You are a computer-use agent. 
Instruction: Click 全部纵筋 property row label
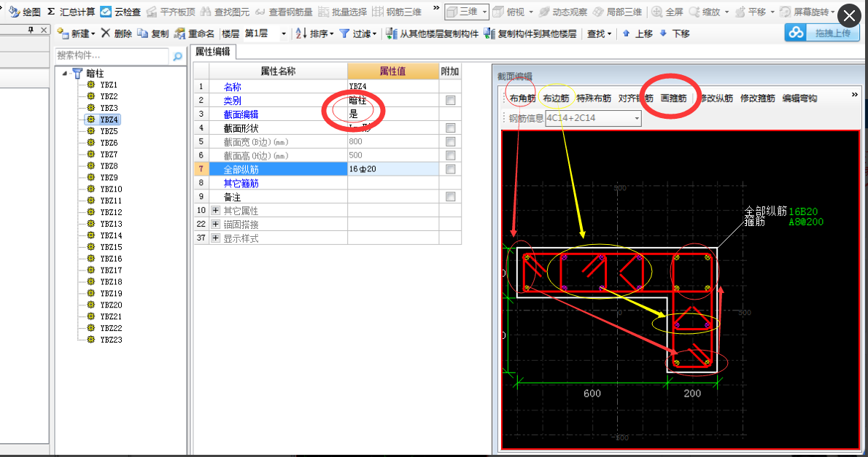tap(241, 169)
